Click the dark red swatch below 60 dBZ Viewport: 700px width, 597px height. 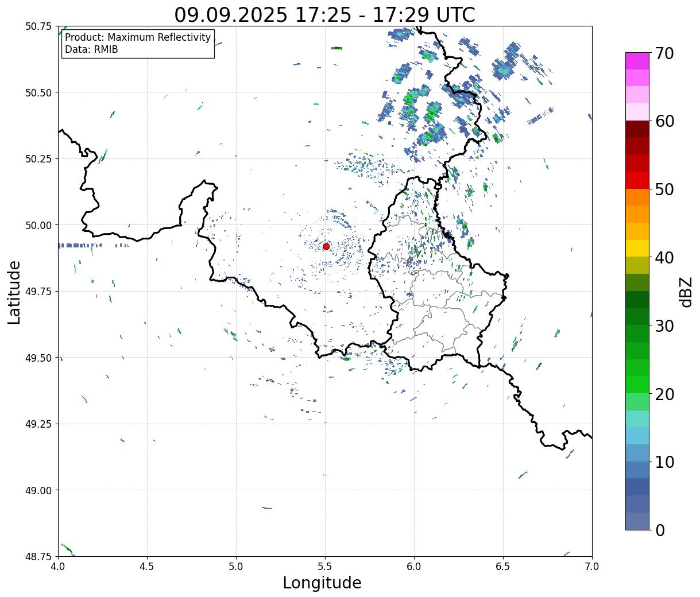click(637, 129)
